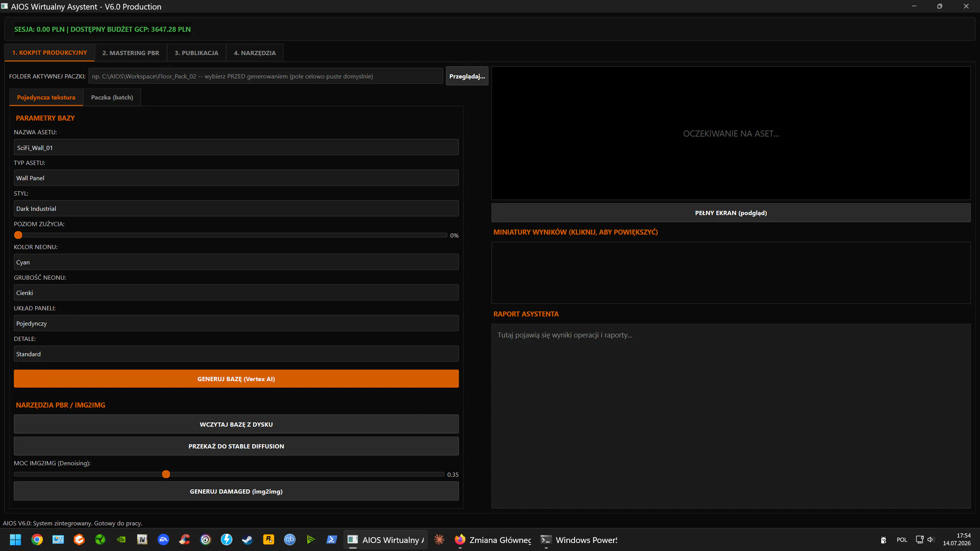
Task: Click the OCZEKIWANIE NA ASET preview area
Action: (x=731, y=133)
